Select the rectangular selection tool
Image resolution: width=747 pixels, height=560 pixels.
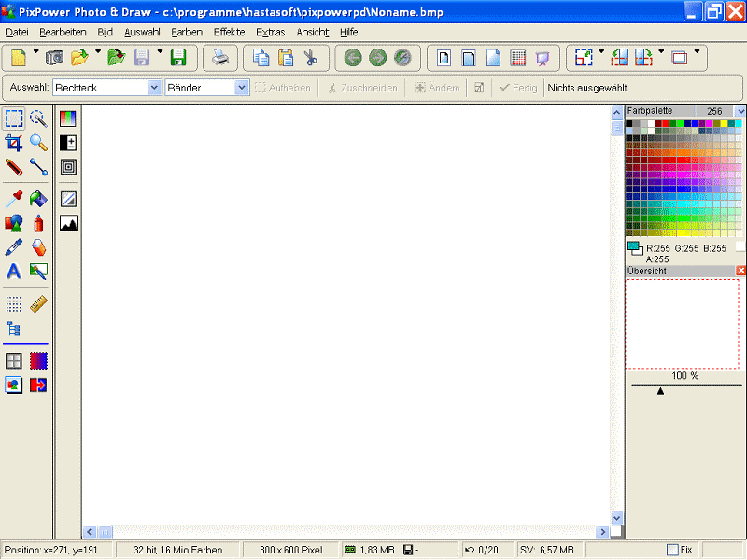point(14,119)
